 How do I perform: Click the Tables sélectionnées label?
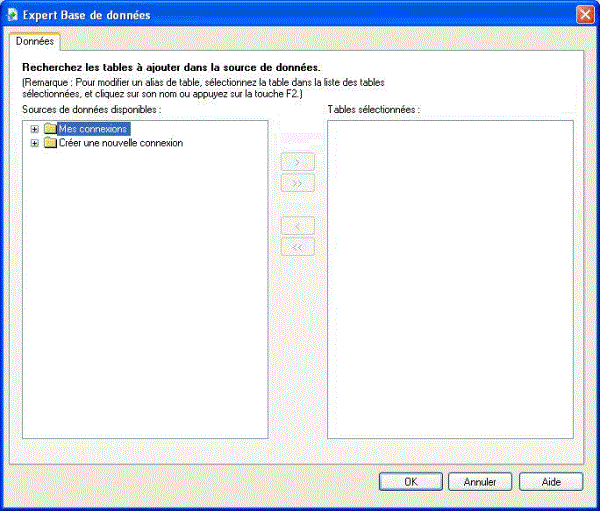[x=374, y=108]
